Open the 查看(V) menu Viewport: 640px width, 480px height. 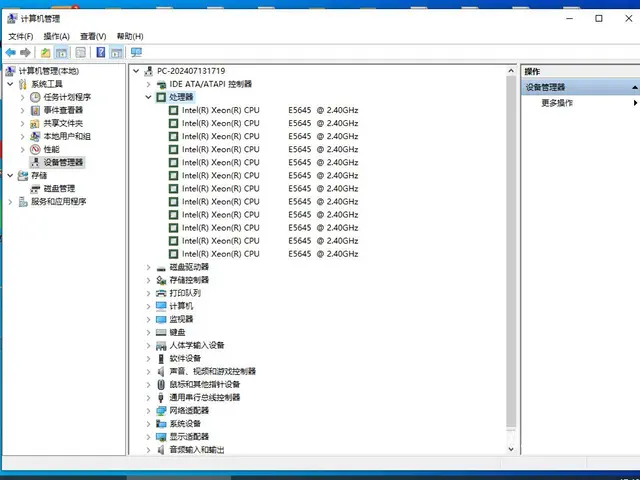[x=93, y=36]
